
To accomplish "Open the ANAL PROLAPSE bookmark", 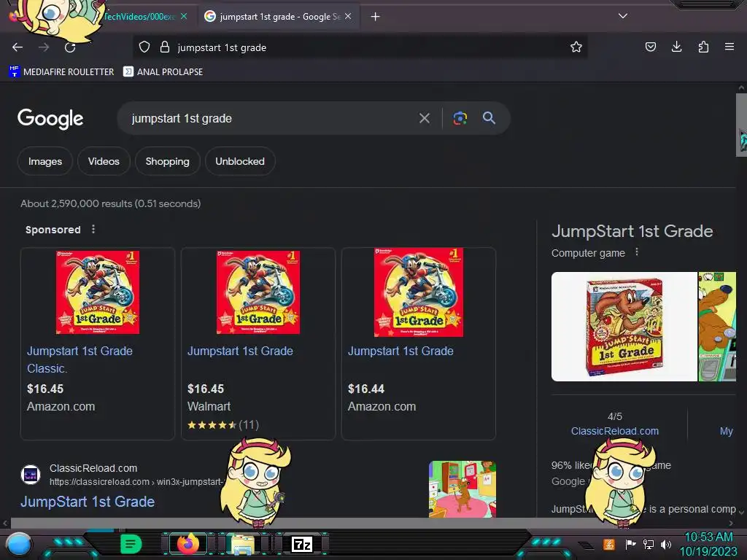I will [163, 72].
